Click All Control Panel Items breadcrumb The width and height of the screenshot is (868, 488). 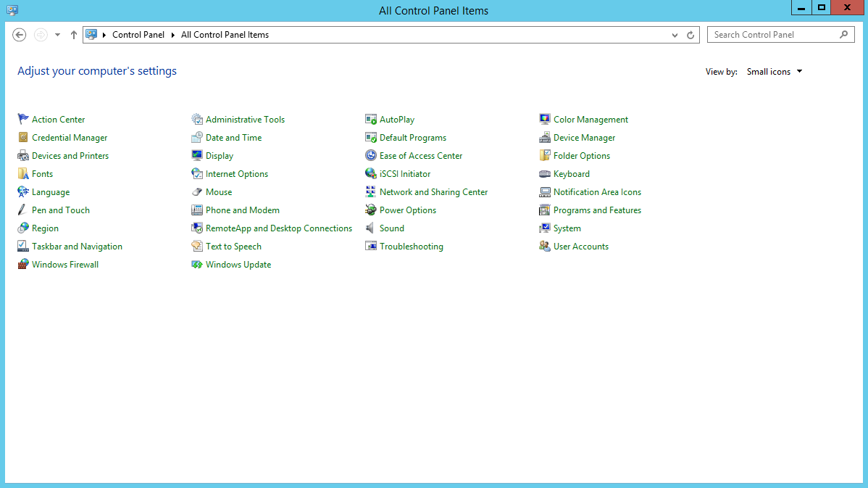(225, 34)
